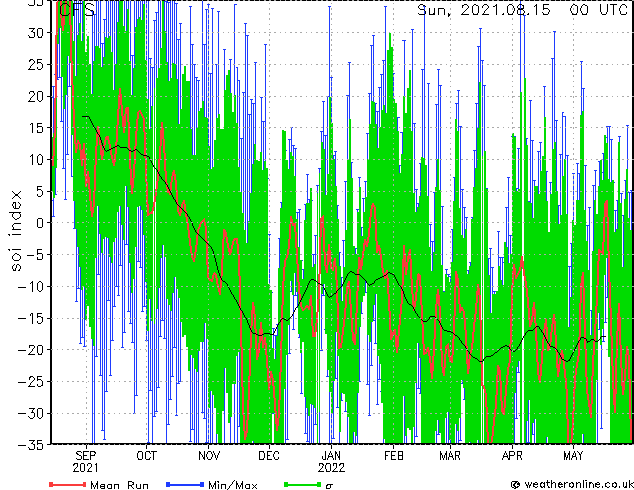Click the '2021' year label under SEP

pos(85,468)
